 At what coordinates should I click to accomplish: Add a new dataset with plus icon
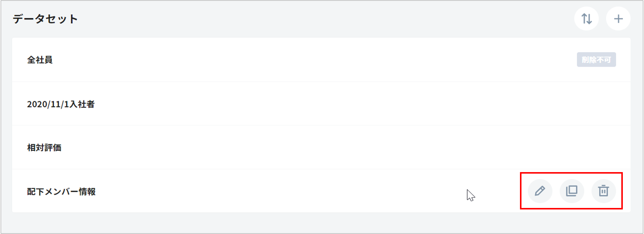point(618,18)
